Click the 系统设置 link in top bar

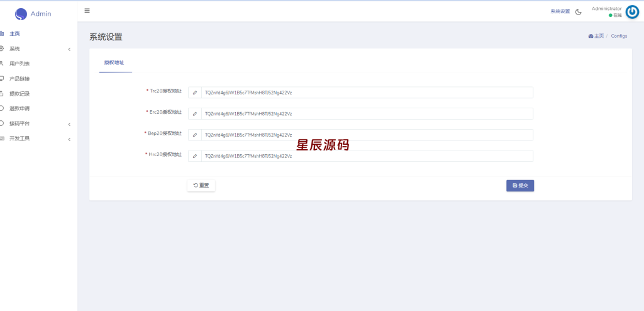coord(560,11)
